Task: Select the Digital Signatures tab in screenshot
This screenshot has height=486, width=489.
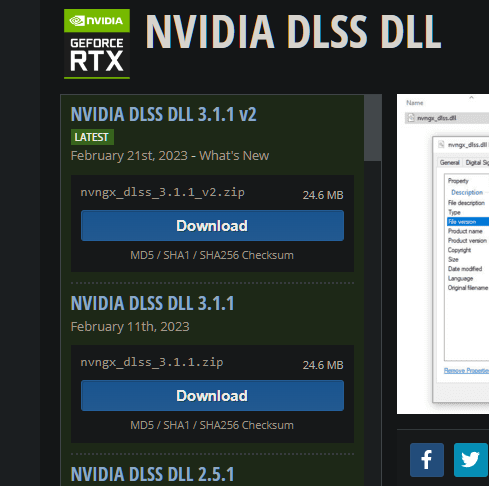Action: click(x=477, y=163)
